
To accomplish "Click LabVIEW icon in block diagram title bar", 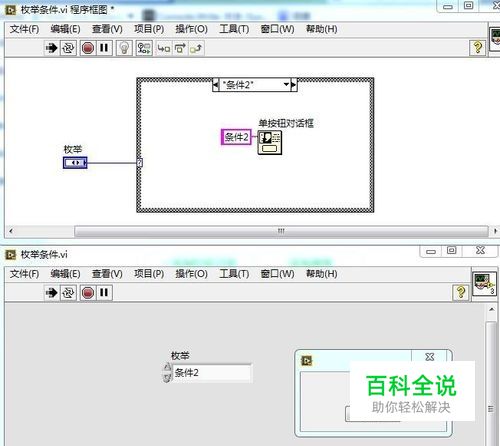I will point(11,10).
